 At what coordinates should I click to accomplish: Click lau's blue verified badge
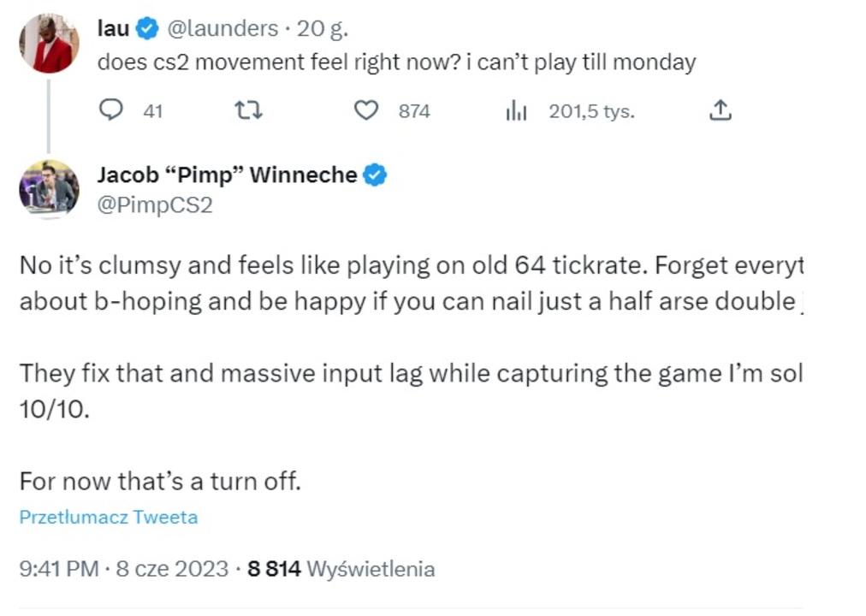(x=147, y=29)
